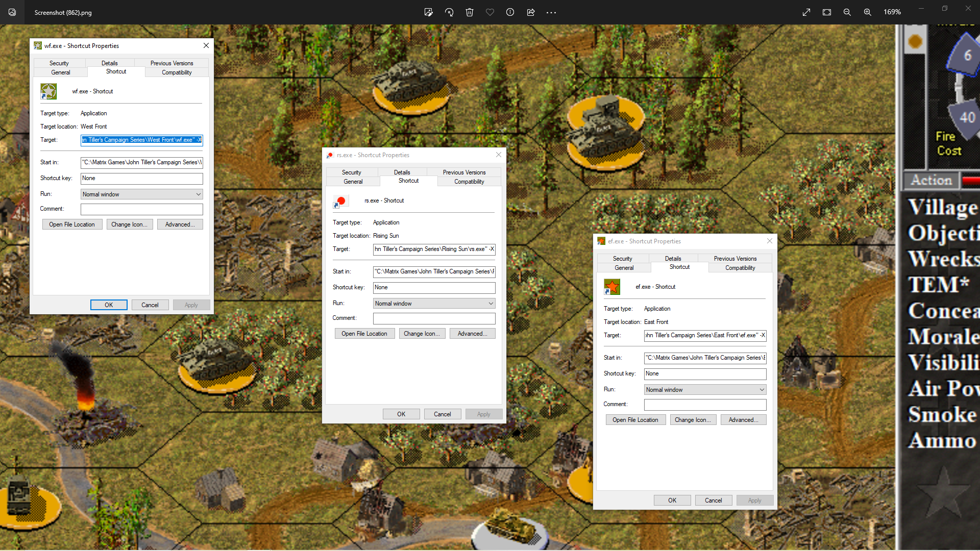This screenshot has height=551, width=980.
Task: Click Advanced button in rs.exe dialog
Action: 472,334
